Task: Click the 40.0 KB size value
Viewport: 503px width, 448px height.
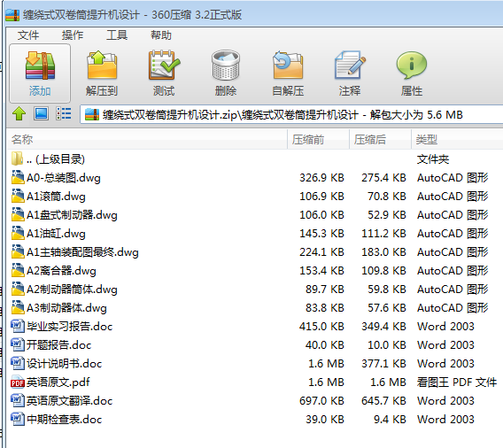Action: pyautogui.click(x=325, y=345)
